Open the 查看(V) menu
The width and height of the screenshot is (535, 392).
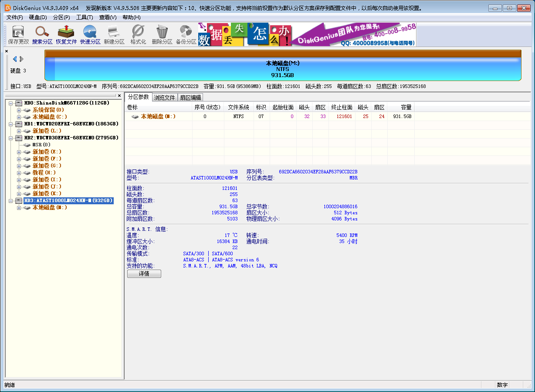(108, 17)
